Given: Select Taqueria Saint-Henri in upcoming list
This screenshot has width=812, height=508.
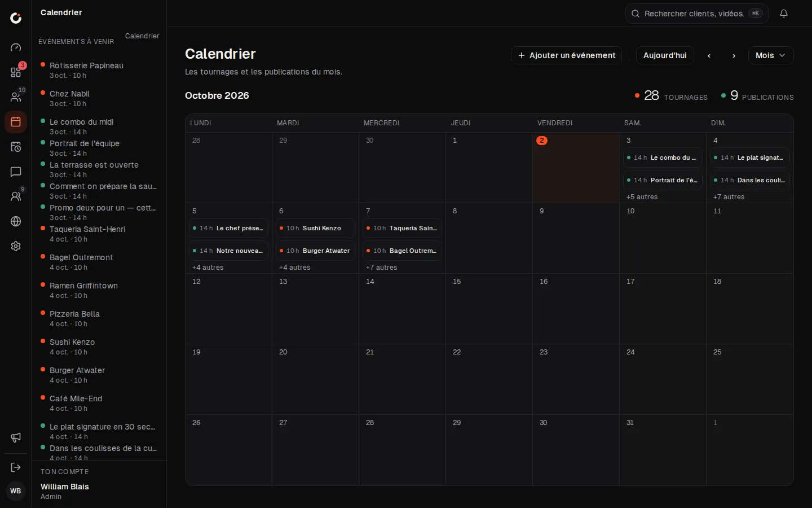Looking at the screenshot, I should (x=99, y=234).
